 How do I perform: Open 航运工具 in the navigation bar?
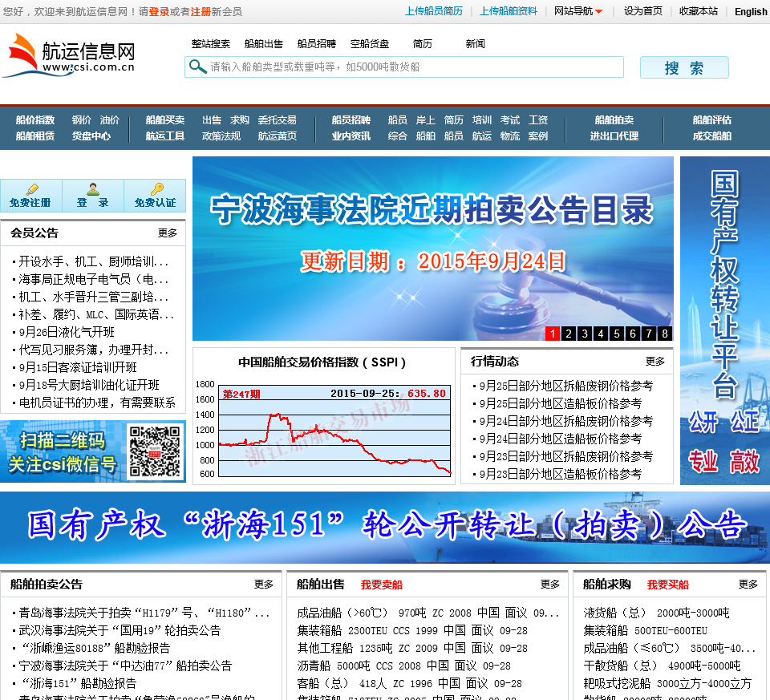pos(165,136)
